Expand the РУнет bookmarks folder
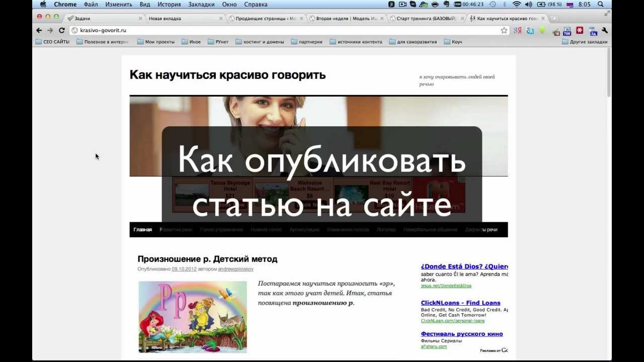Viewport: 644px width, 362px height. (x=218, y=42)
